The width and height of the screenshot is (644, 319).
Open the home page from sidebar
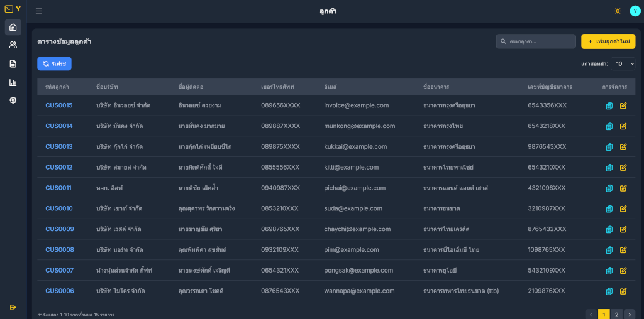[13, 27]
